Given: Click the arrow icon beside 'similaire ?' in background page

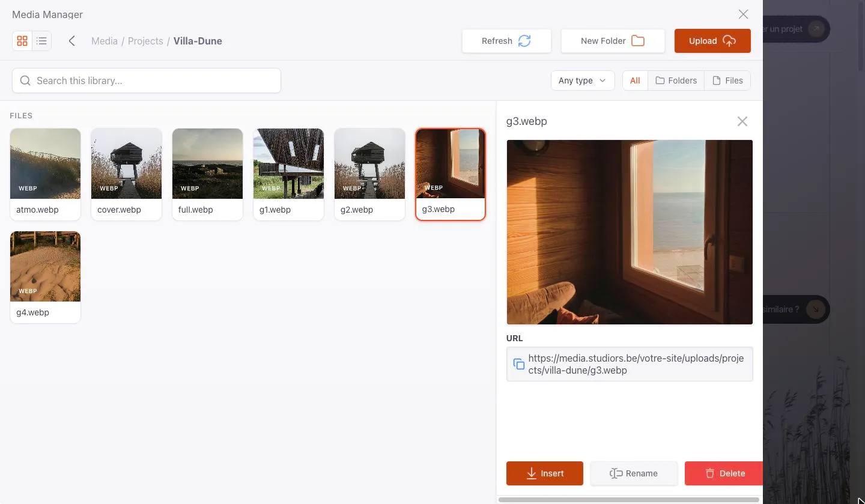Looking at the screenshot, I should (x=815, y=309).
